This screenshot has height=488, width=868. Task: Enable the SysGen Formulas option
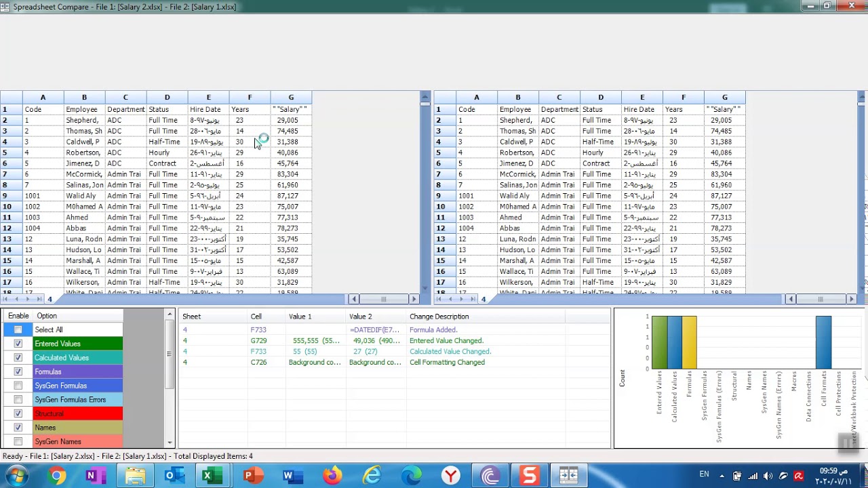click(x=18, y=386)
